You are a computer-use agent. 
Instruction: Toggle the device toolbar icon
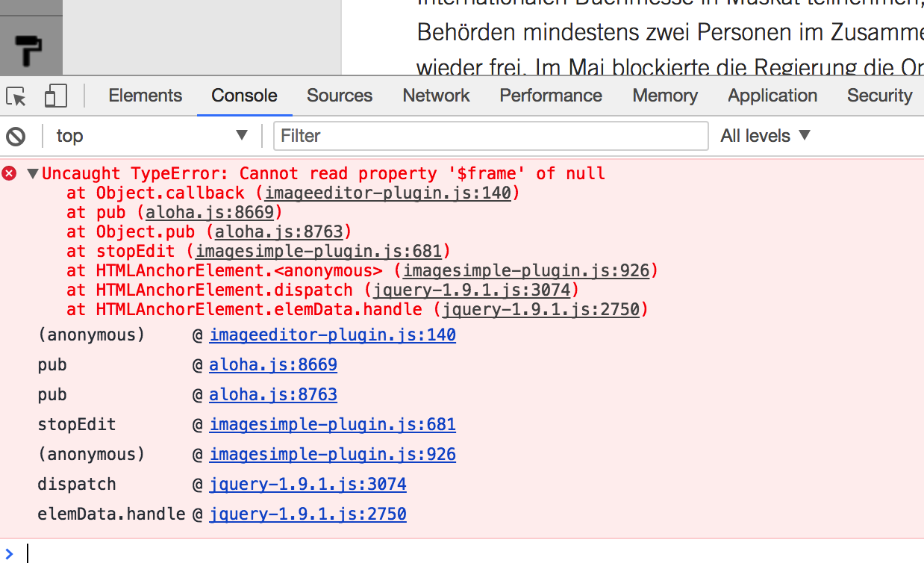[x=56, y=96]
